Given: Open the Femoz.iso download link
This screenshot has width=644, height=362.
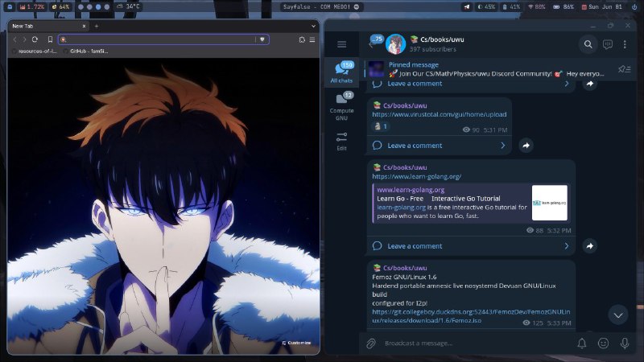Looking at the screenshot, I should click(x=471, y=316).
